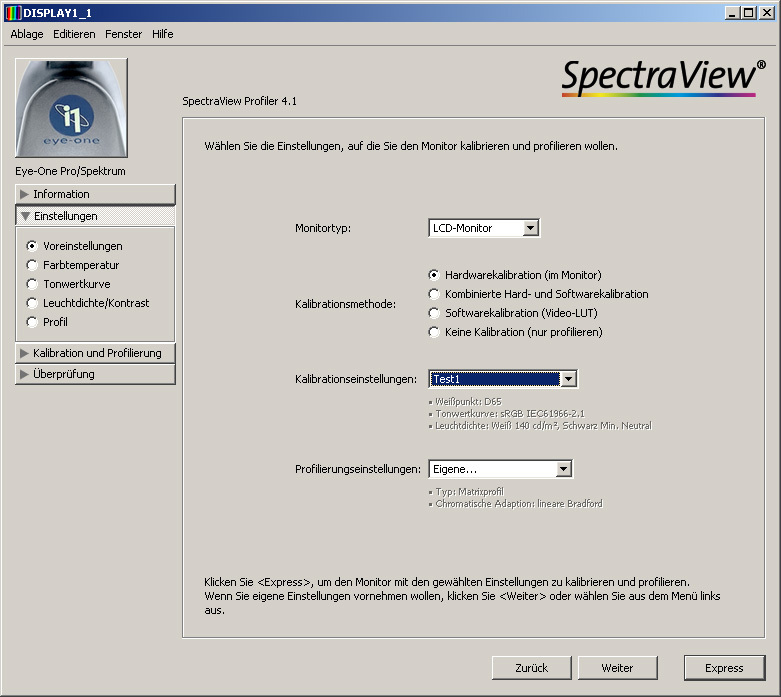Open the Ablage menu
Image resolution: width=781 pixels, height=697 pixels.
tap(27, 34)
